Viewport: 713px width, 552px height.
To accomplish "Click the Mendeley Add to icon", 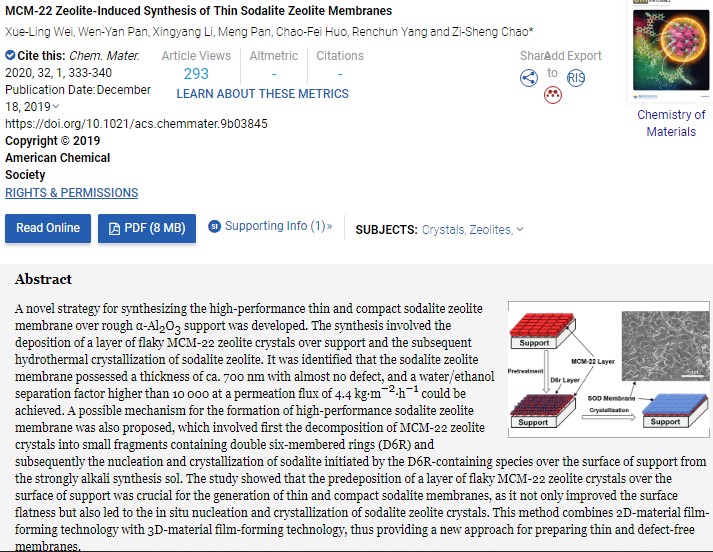I will coord(552,95).
